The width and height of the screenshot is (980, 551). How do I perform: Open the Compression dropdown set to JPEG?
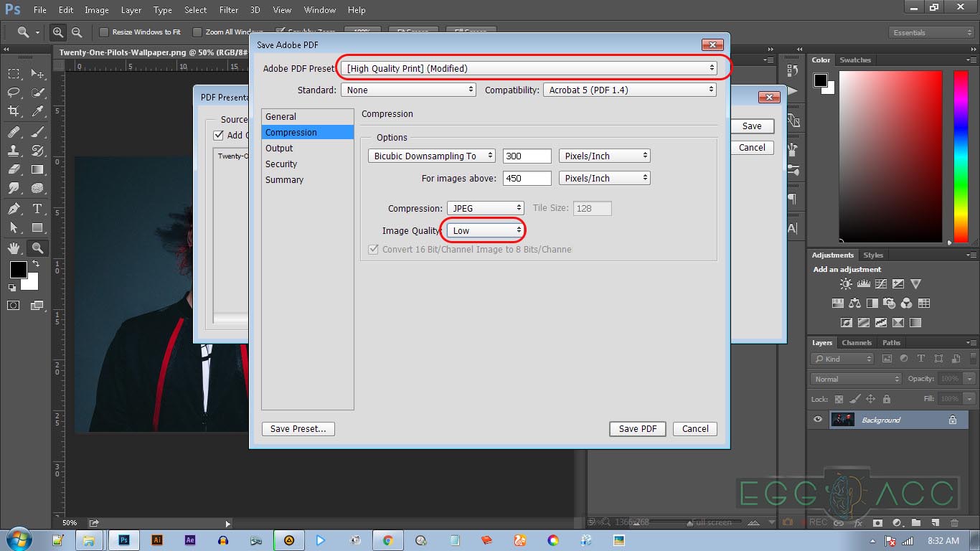tap(486, 208)
